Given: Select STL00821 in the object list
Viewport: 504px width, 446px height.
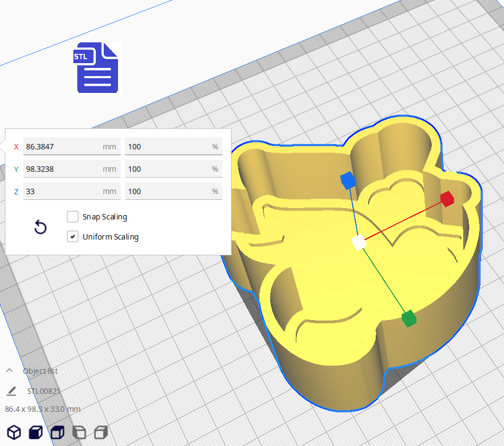Looking at the screenshot, I should [x=43, y=391].
